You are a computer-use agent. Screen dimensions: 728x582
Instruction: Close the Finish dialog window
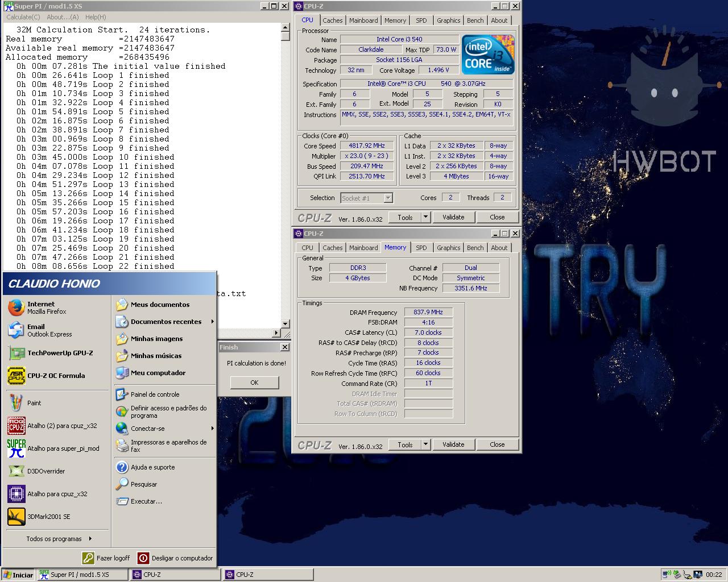[x=285, y=347]
